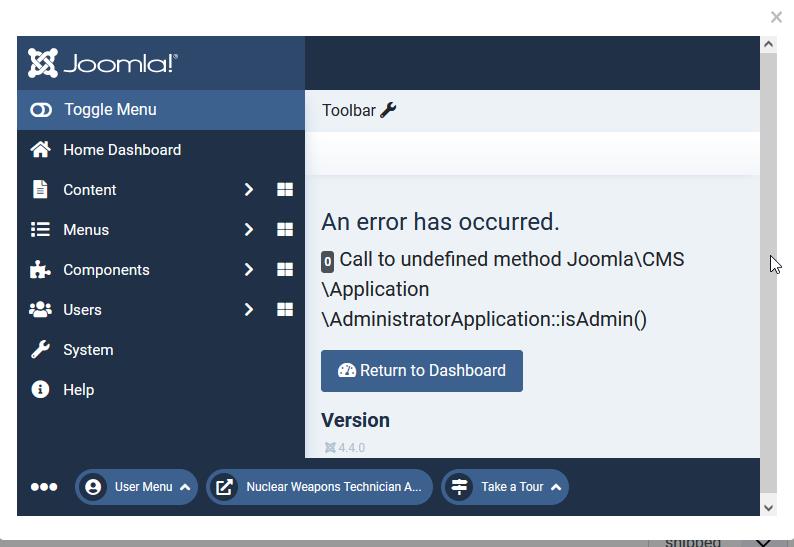Click the Content document icon

tap(40, 189)
